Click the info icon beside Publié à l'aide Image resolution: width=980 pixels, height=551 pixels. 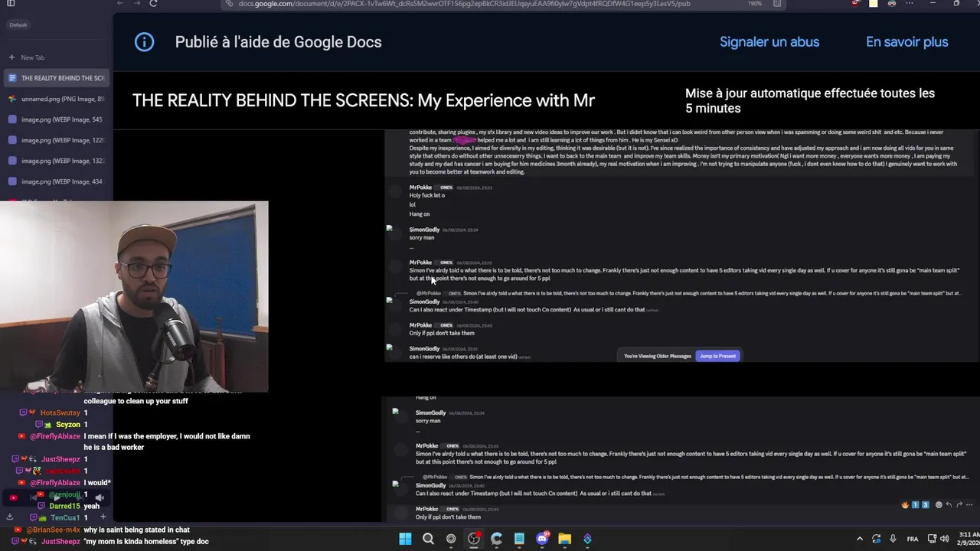click(x=144, y=42)
